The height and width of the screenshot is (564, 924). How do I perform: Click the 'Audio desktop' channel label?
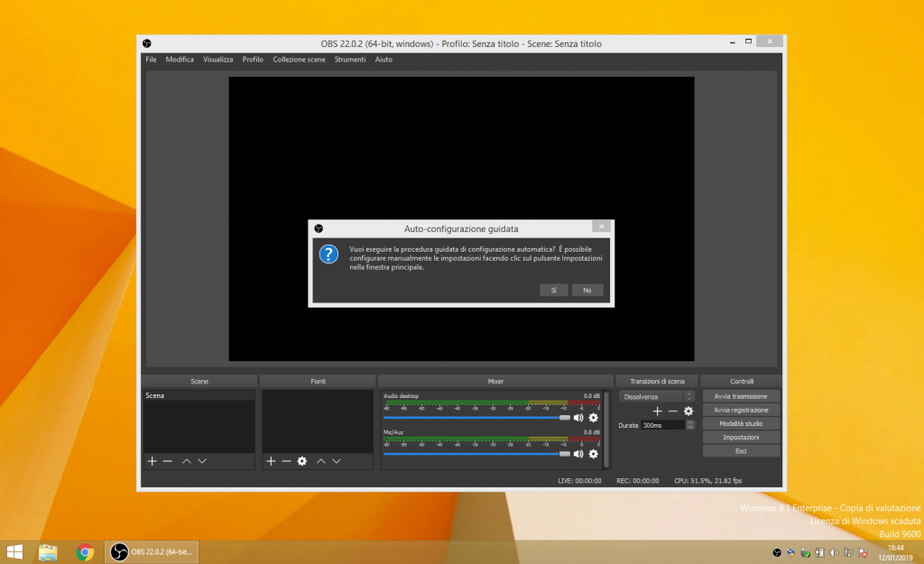402,396
